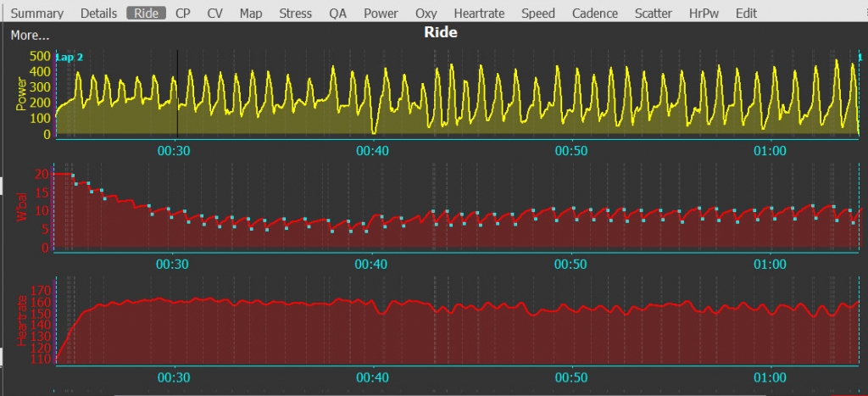Expand the More... chart options menu
This screenshot has height=396, width=868.
pyautogui.click(x=30, y=36)
